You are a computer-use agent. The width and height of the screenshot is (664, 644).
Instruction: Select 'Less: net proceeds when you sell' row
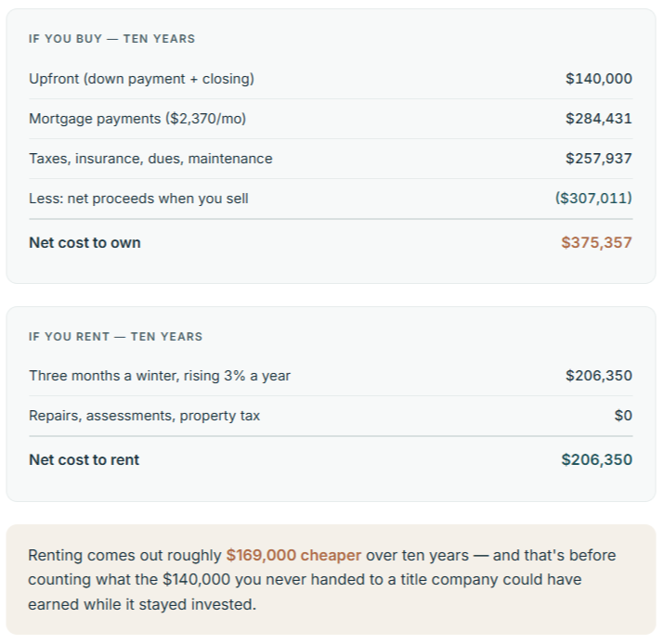click(x=331, y=199)
